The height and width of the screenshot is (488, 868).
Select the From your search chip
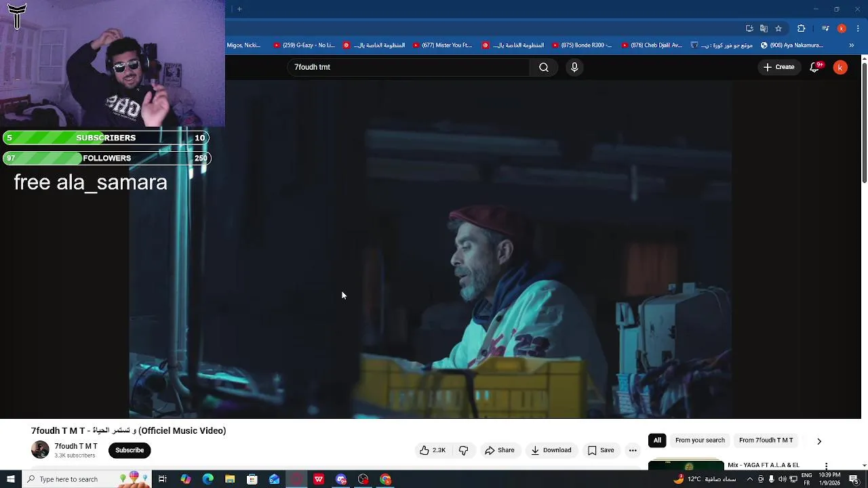[700, 441]
